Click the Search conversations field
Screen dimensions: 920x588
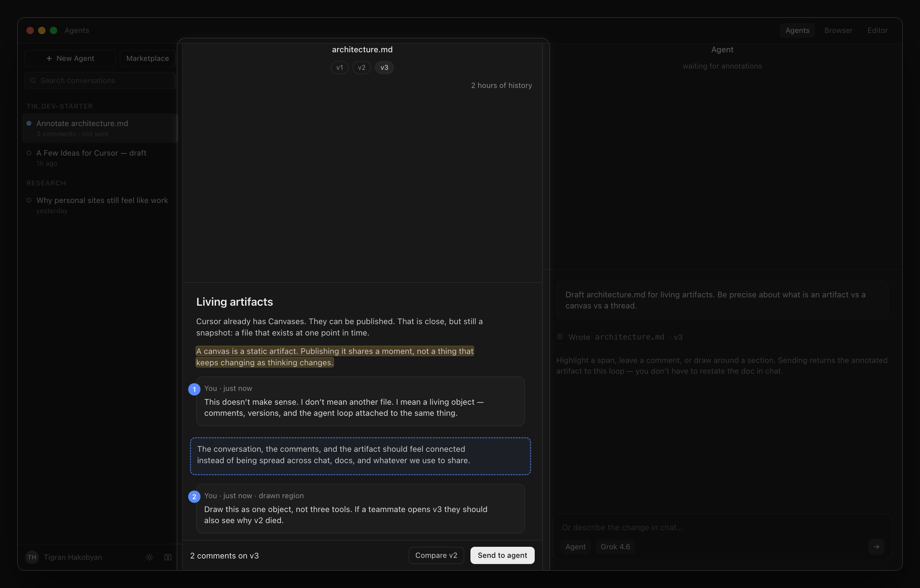tap(100, 81)
